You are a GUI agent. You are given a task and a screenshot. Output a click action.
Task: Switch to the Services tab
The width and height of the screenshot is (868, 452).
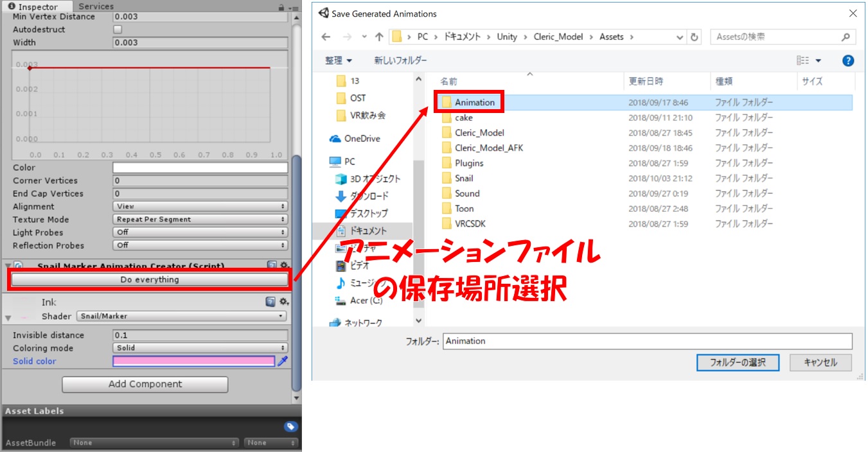[96, 6]
